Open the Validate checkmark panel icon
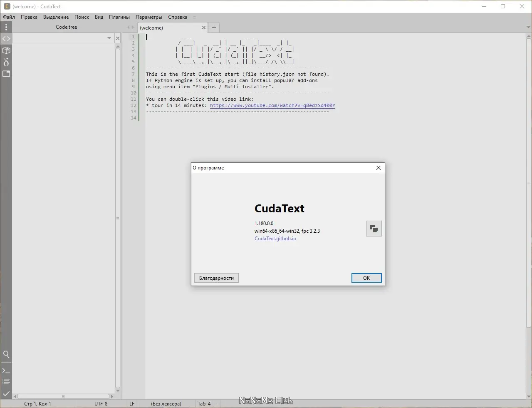Image resolution: width=532 pixels, height=408 pixels. [x=6, y=393]
